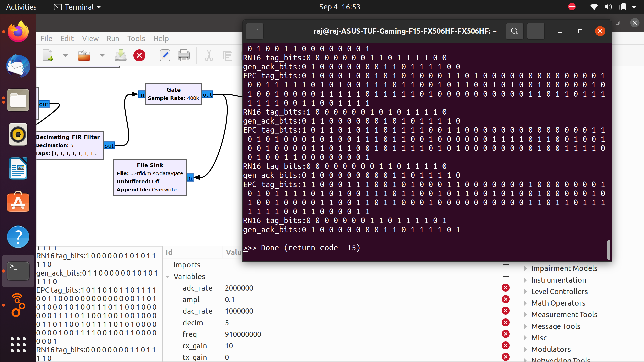The image size is (644, 362).
Task: Delete the freq variable with its red X
Action: [506, 334]
